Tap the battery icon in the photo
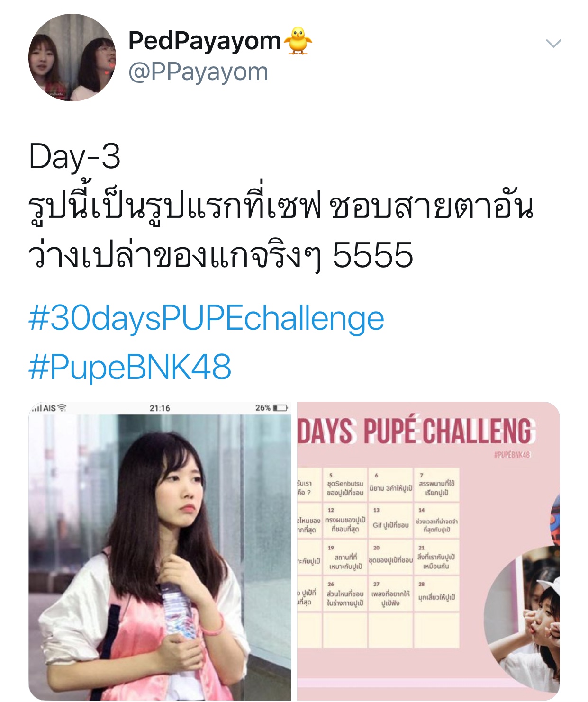Screen dimensions: 588x702 point(280,408)
